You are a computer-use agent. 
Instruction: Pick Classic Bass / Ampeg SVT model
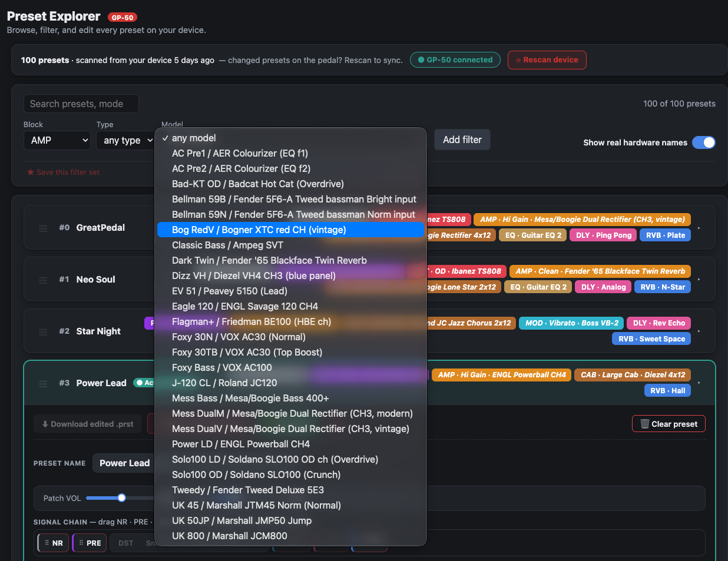tap(290, 245)
